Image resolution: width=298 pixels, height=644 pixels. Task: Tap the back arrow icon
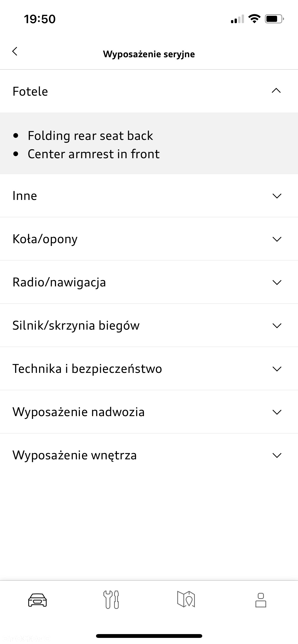click(15, 51)
